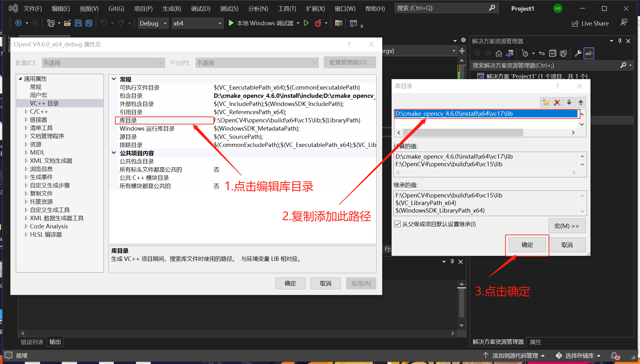Click the HS account avatar
The image size is (640, 364).
(x=558, y=9)
